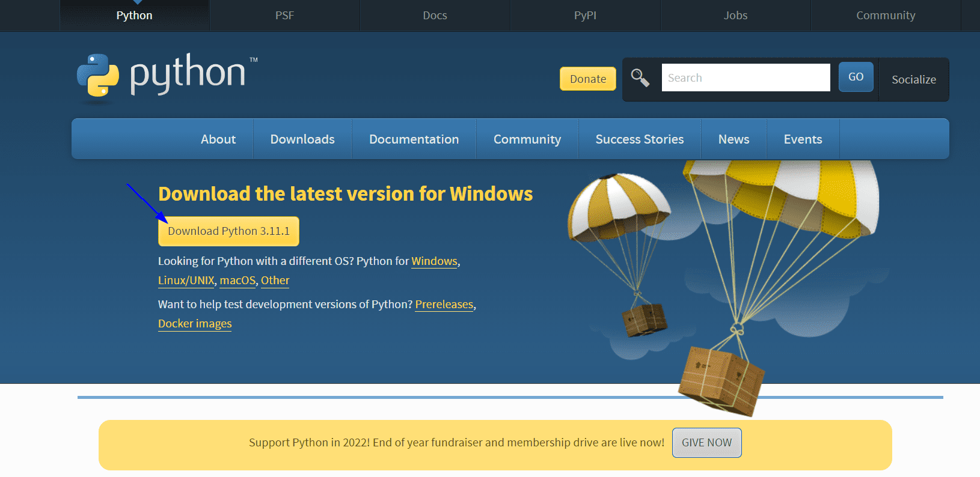Click inside the Search text field
The height and width of the screenshot is (477, 980).
[746, 78]
